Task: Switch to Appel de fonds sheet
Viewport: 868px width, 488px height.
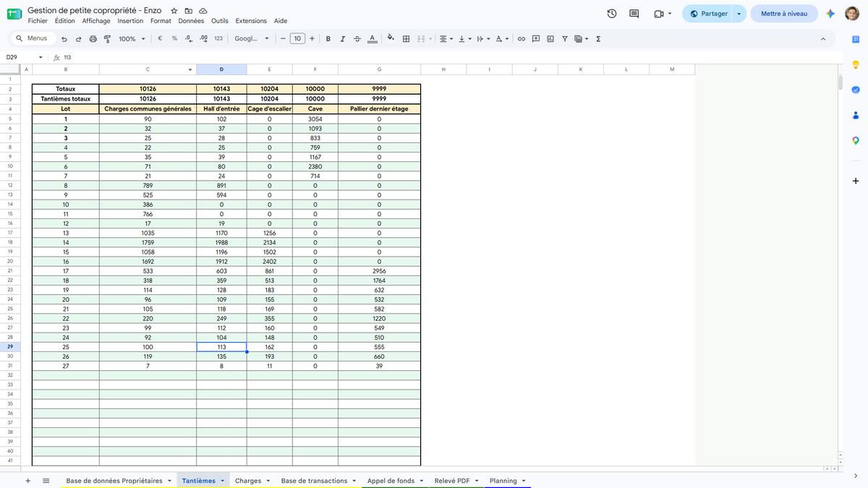Action: pyautogui.click(x=391, y=481)
